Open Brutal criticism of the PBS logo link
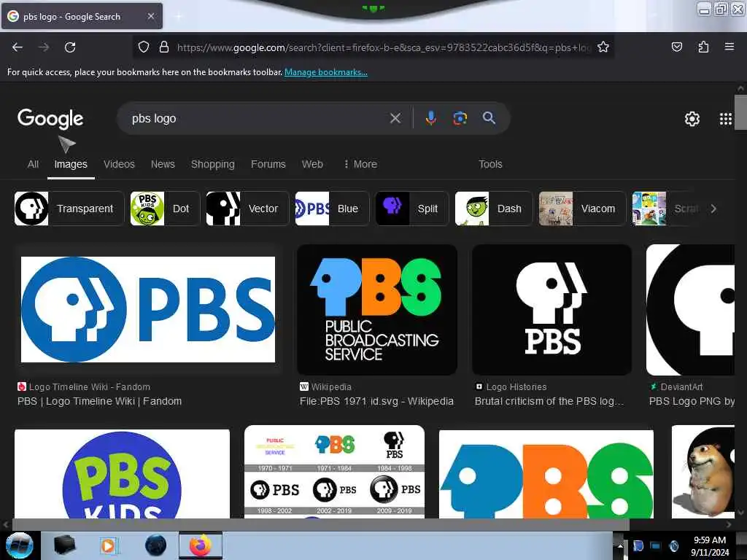Image resolution: width=747 pixels, height=560 pixels. 549,401
